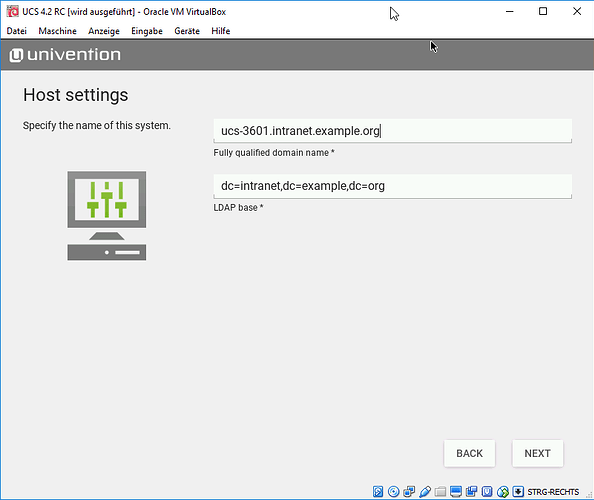Open the Maschine menu
The image size is (594, 500).
tap(58, 31)
